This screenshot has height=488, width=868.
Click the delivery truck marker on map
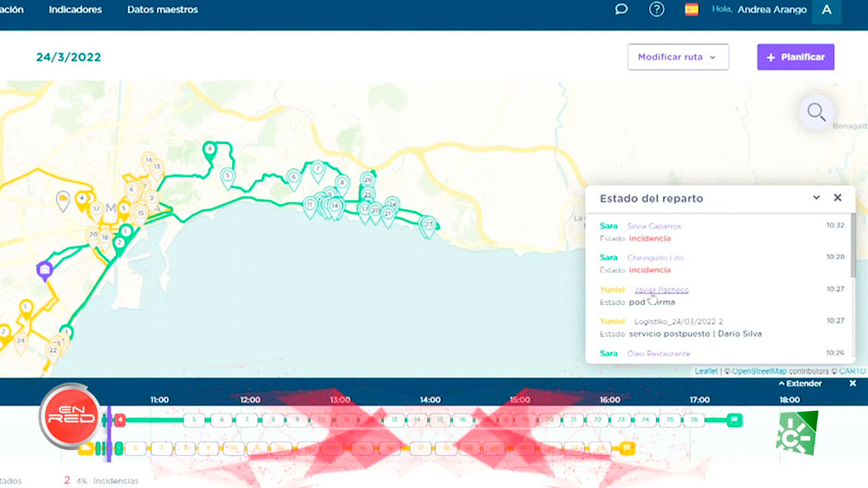63,200
